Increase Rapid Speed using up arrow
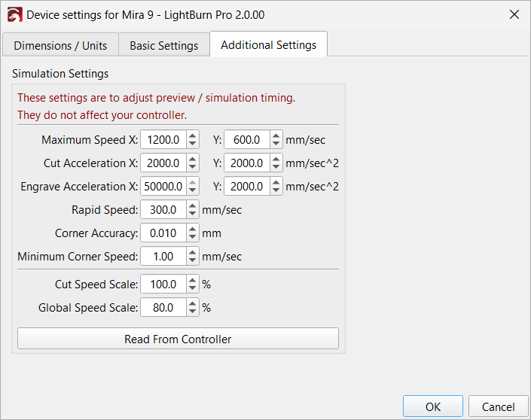This screenshot has width=531, height=420. coord(193,206)
